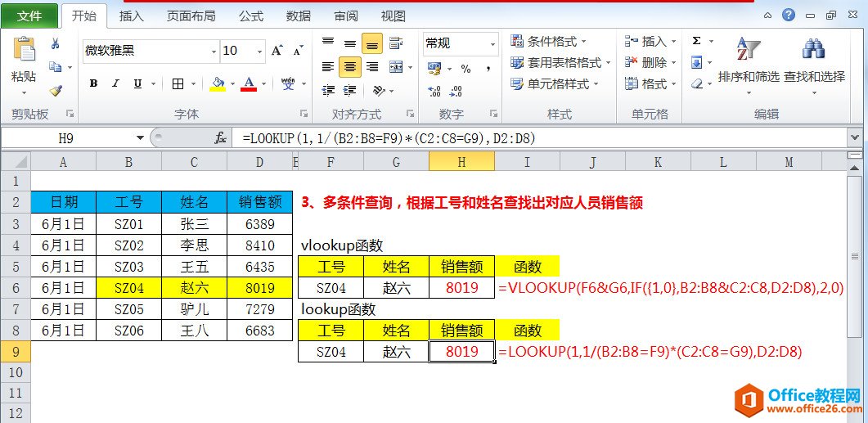Click the formula bar input
Screen dimensions: 868x423
pos(540,137)
